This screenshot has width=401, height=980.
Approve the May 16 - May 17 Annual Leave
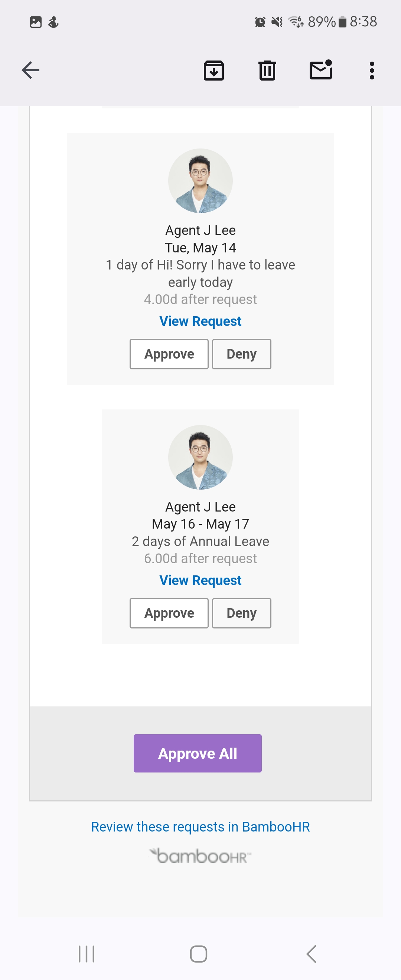(x=169, y=613)
